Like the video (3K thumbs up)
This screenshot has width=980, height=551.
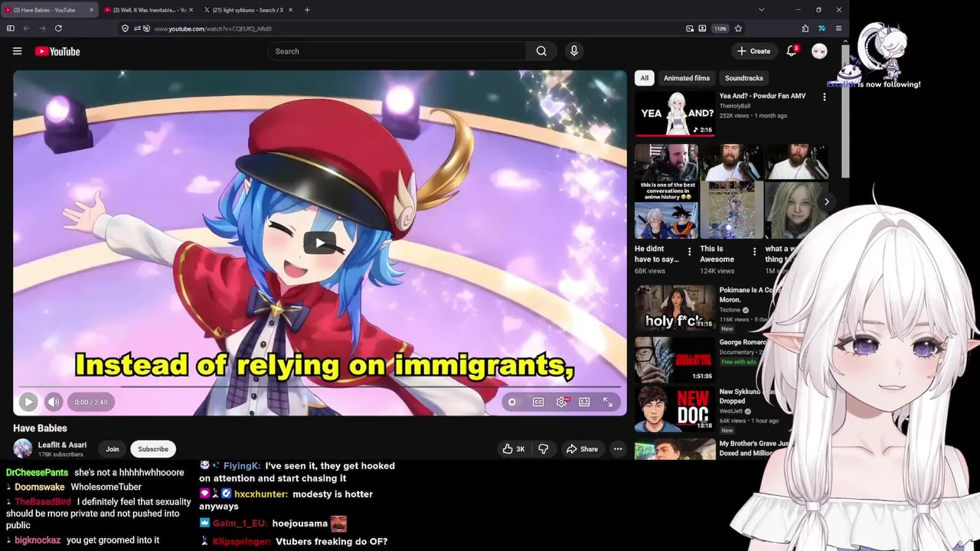point(514,449)
